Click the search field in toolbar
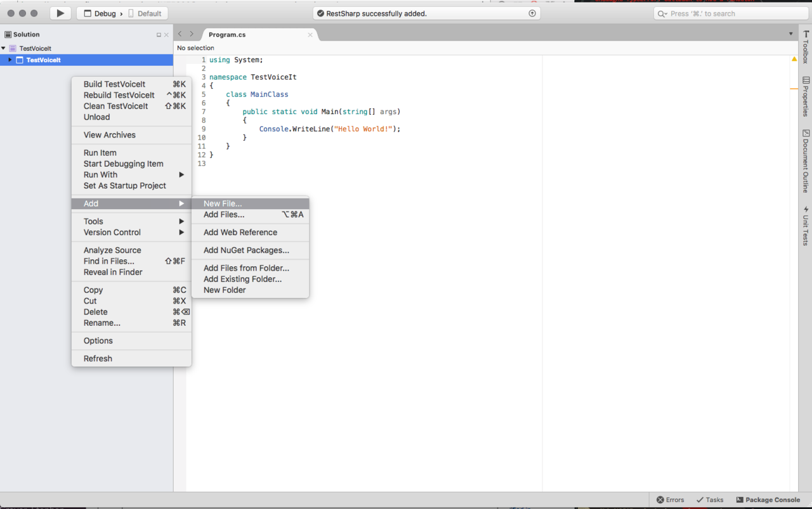The image size is (812, 509). coord(730,13)
